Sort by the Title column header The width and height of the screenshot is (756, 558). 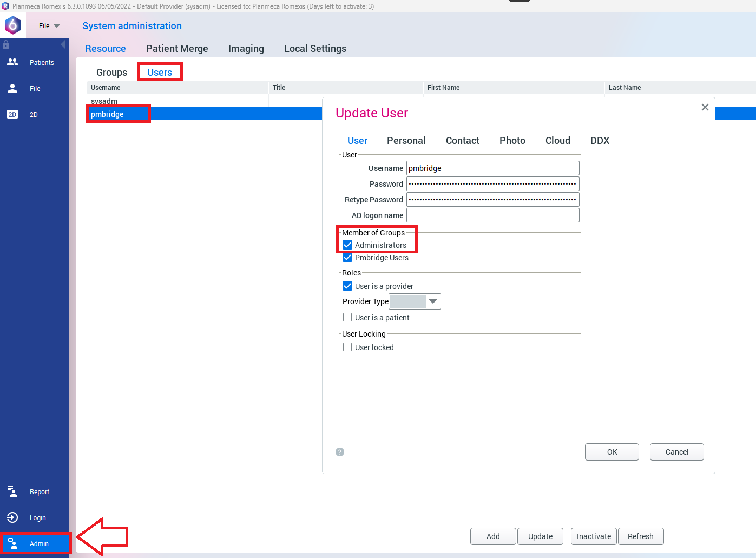coord(346,88)
